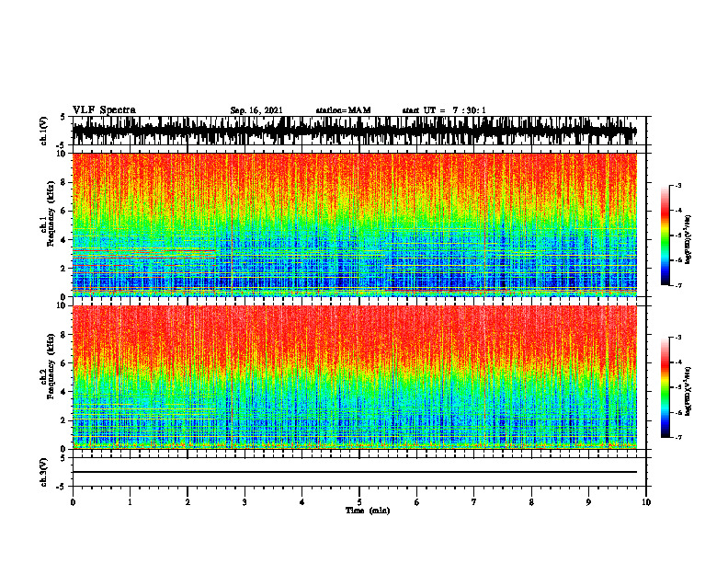728x563 pixels.
Task: Click the "ch.1(V)" waveform axis label
Action: point(44,131)
